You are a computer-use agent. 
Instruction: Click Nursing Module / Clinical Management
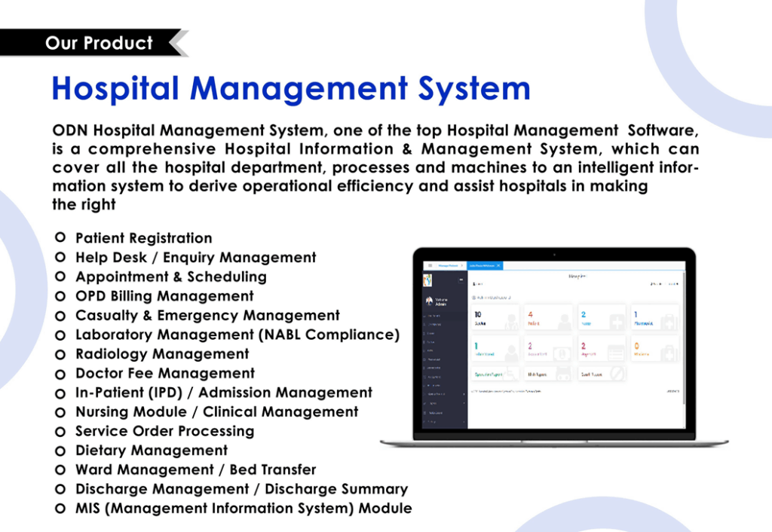click(x=216, y=412)
